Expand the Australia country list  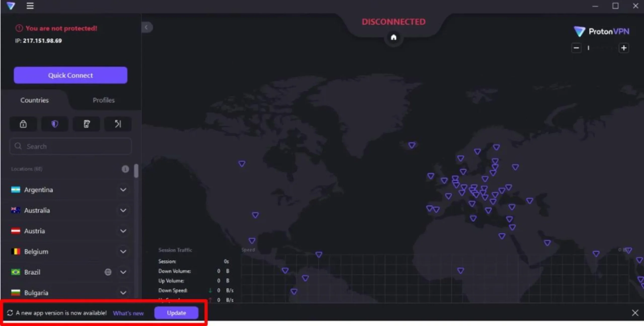pyautogui.click(x=123, y=210)
